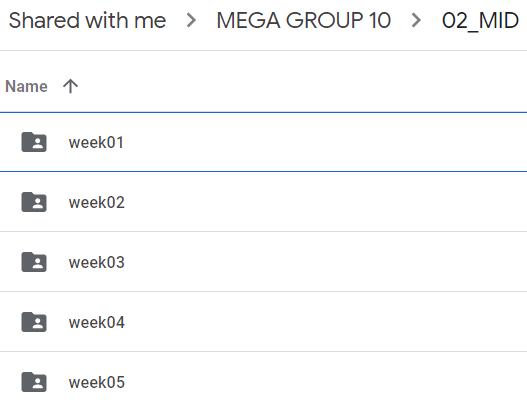
Task: Select the week05 folder name
Action: [x=97, y=382]
